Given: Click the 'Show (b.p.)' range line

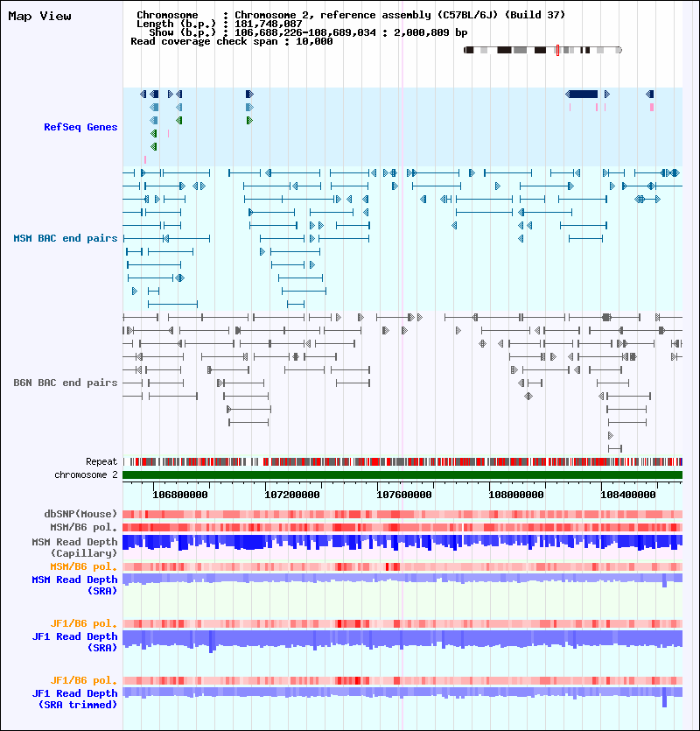Looking at the screenshot, I should 308,32.
